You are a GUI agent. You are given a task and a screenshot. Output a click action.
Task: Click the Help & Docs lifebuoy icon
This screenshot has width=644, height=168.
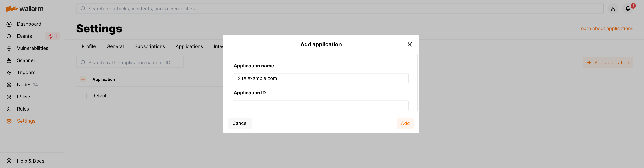pyautogui.click(x=9, y=161)
